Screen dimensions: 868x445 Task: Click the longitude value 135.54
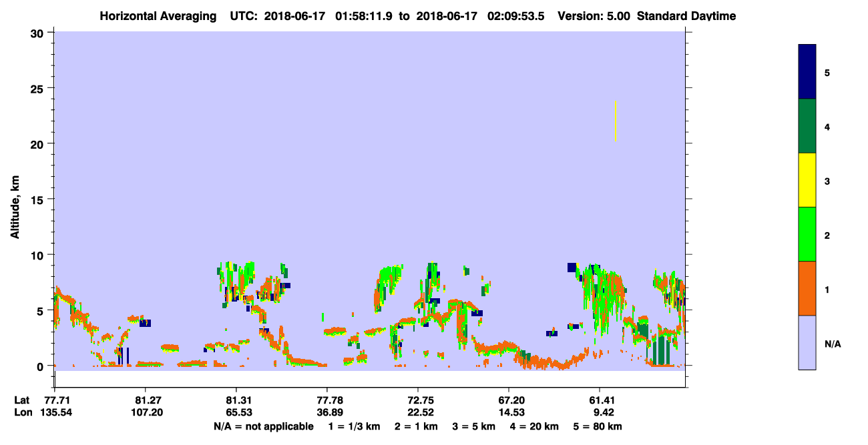(55, 412)
